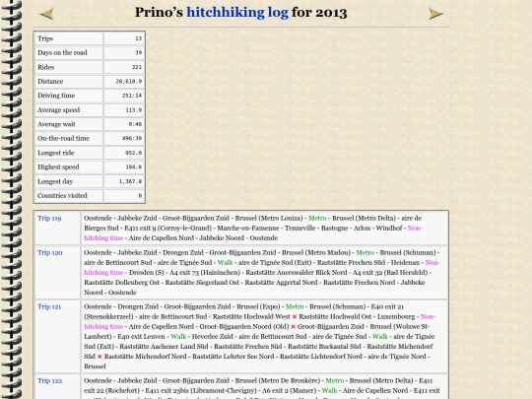This screenshot has width=532, height=399.
Task: Click the Average wait value 0:46
Action: point(135,124)
